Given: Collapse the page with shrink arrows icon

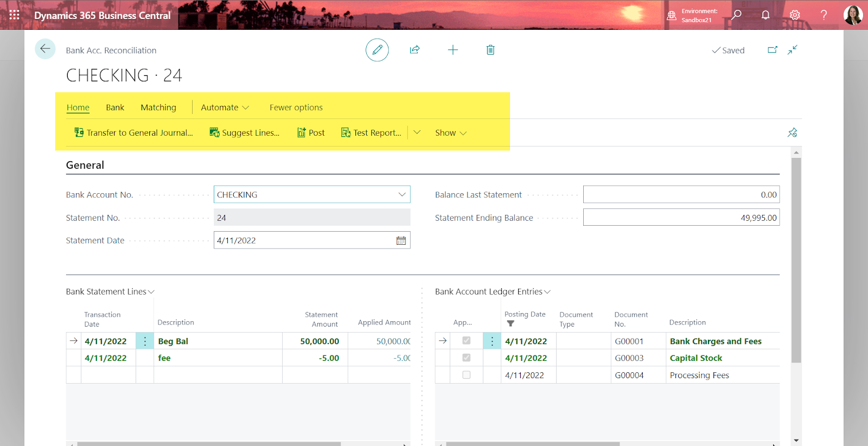Looking at the screenshot, I should [x=793, y=50].
